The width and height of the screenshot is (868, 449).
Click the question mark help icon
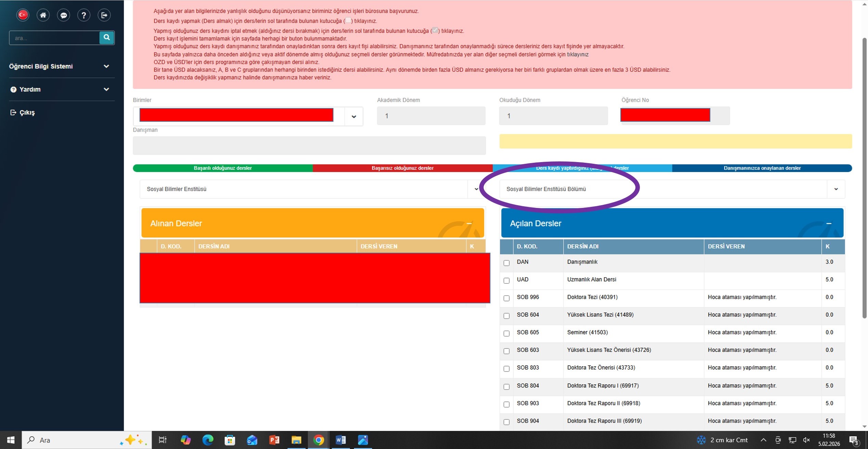point(84,15)
